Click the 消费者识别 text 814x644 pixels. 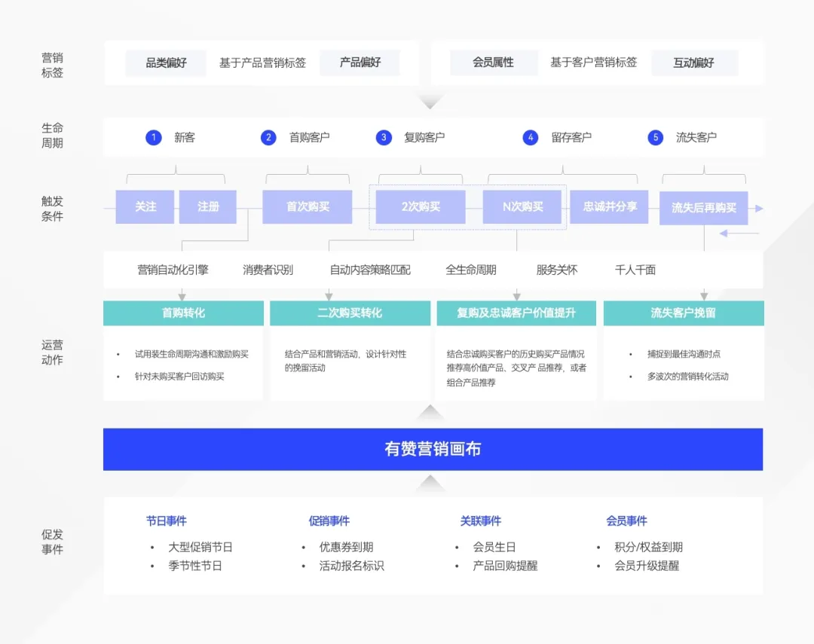268,270
